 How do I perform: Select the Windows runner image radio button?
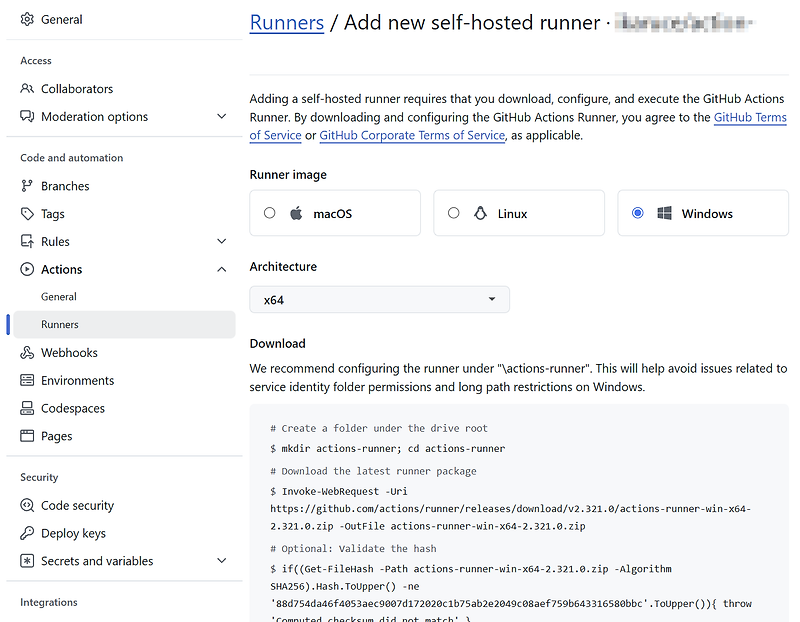click(637, 212)
